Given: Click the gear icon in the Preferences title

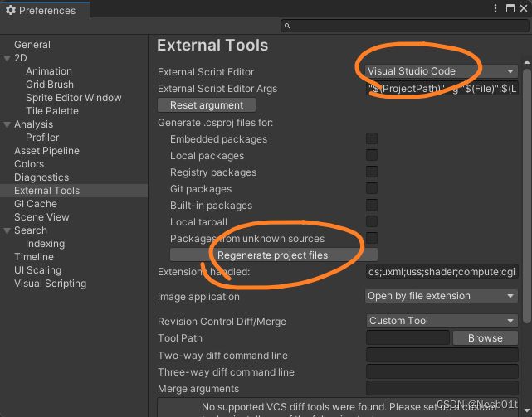Looking at the screenshot, I should pos(9,11).
